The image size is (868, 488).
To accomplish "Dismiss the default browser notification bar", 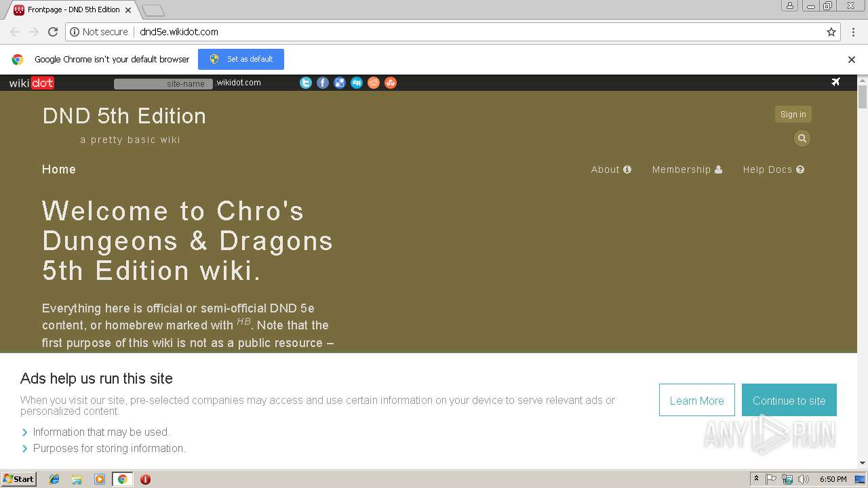I will tap(852, 60).
